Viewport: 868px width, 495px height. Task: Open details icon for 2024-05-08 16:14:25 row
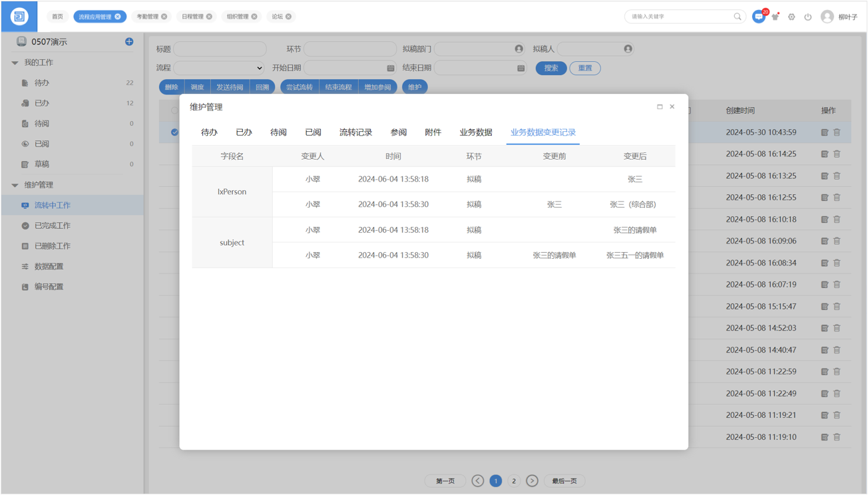click(825, 154)
